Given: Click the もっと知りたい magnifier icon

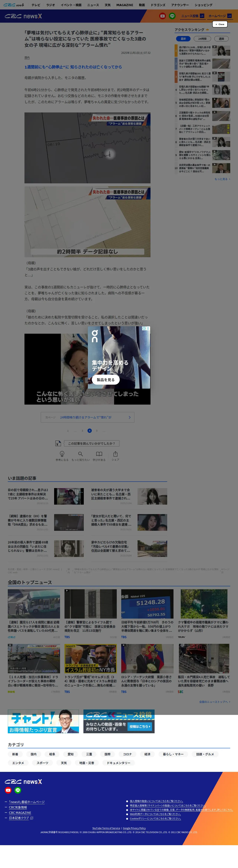Looking at the screenshot, I should 80,454.
